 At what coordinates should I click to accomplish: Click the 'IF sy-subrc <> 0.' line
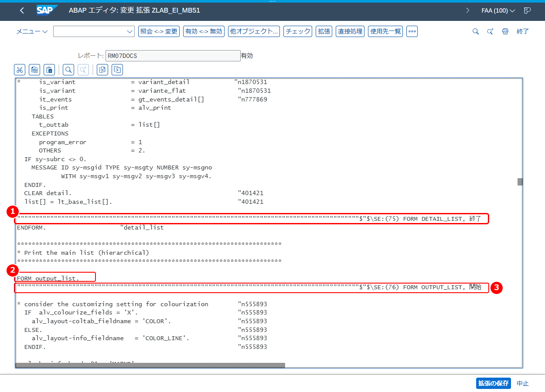pos(55,159)
